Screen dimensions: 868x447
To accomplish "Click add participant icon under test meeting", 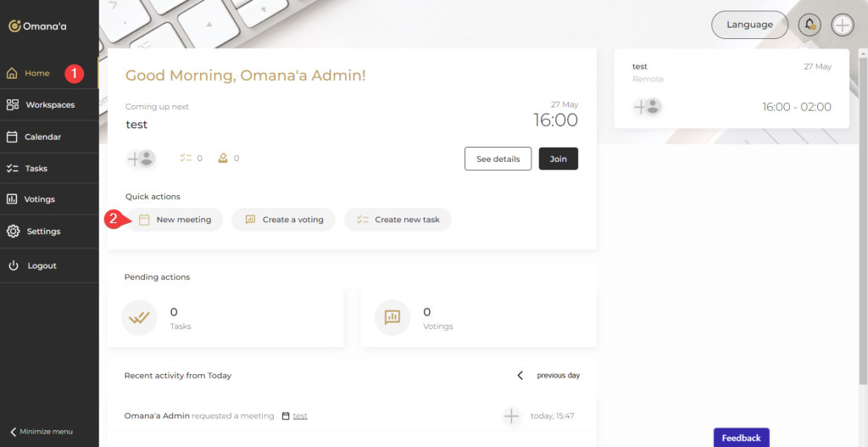I will coord(141,158).
